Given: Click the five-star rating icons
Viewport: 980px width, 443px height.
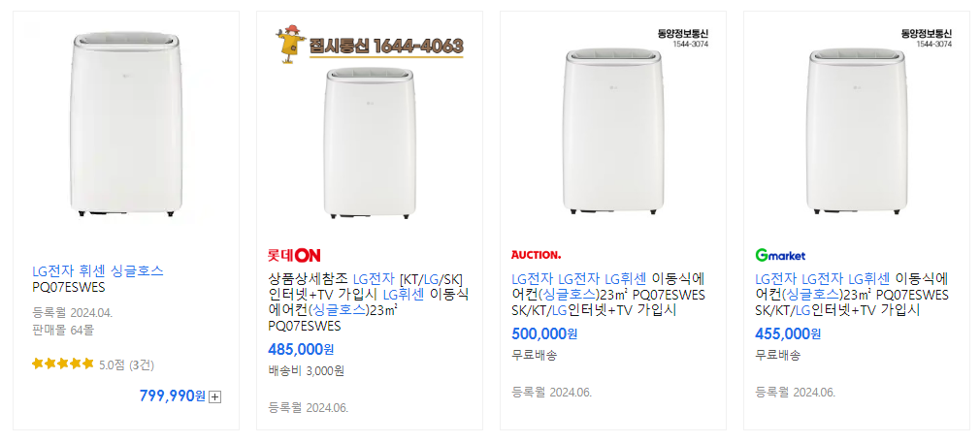Looking at the screenshot, I should click(62, 364).
